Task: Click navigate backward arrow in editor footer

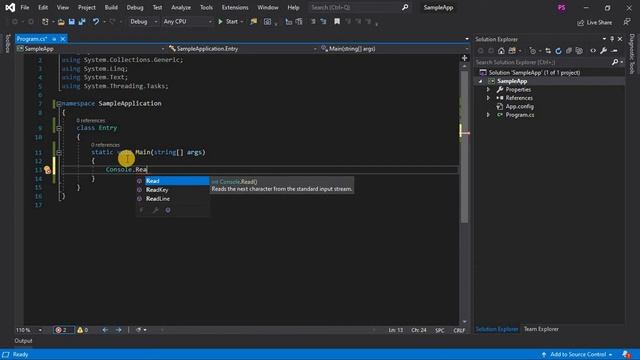Action: (105, 330)
